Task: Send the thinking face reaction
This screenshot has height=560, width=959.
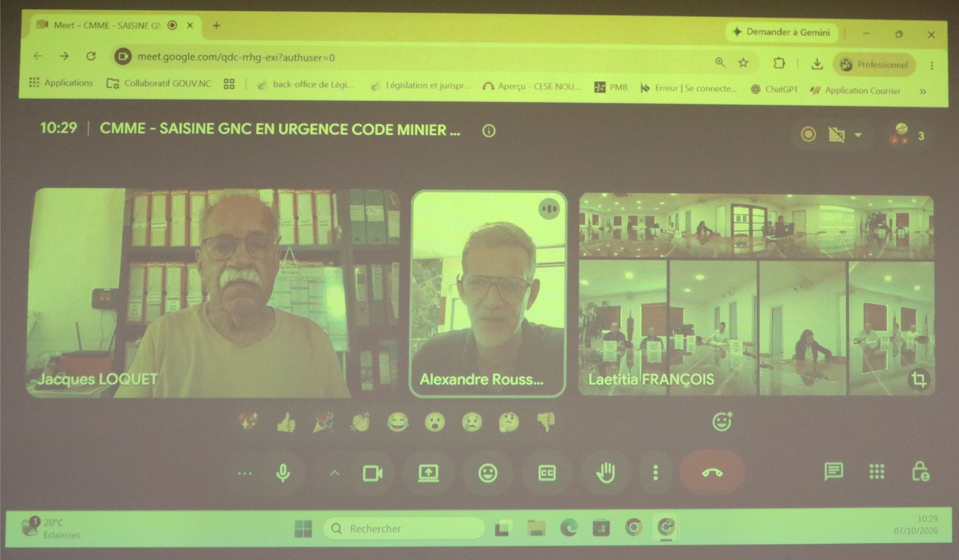Action: point(509,422)
